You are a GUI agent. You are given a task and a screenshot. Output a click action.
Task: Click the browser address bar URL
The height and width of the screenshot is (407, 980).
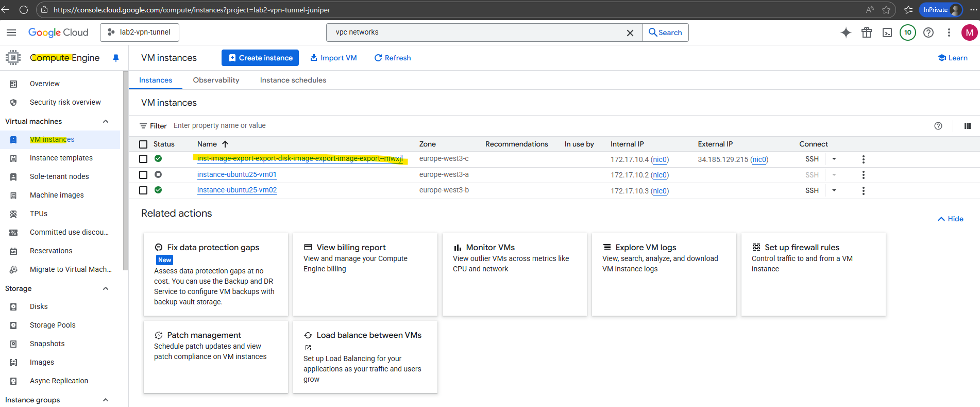192,10
